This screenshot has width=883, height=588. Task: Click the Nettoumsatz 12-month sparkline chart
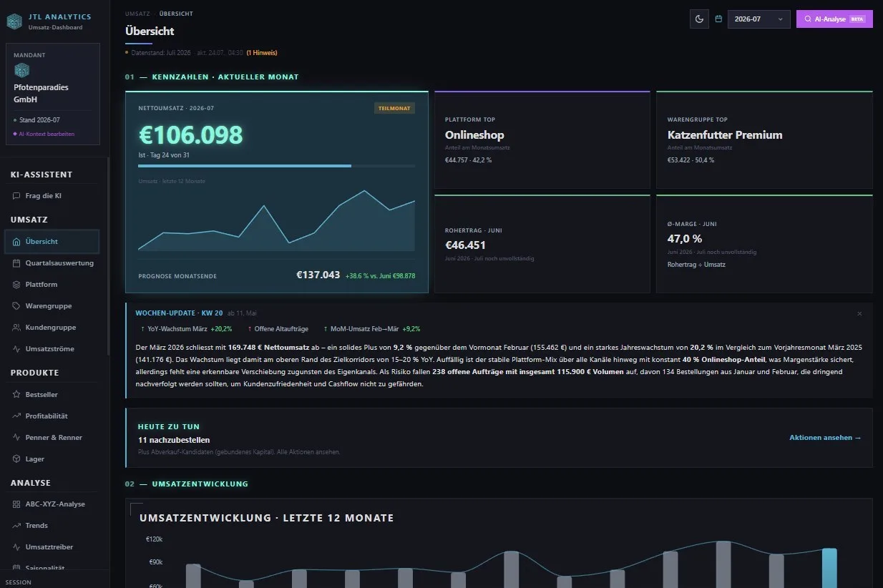point(276,219)
